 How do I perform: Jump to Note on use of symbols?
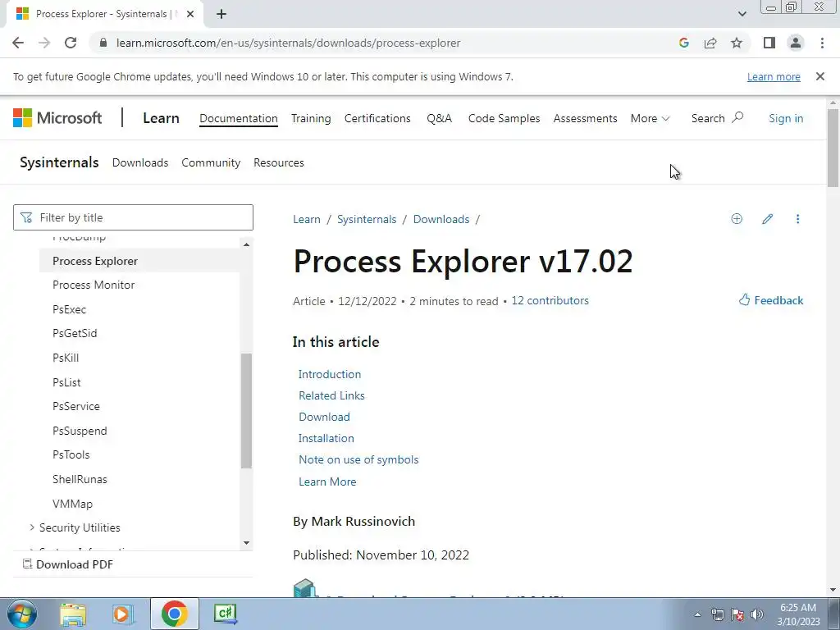click(358, 459)
